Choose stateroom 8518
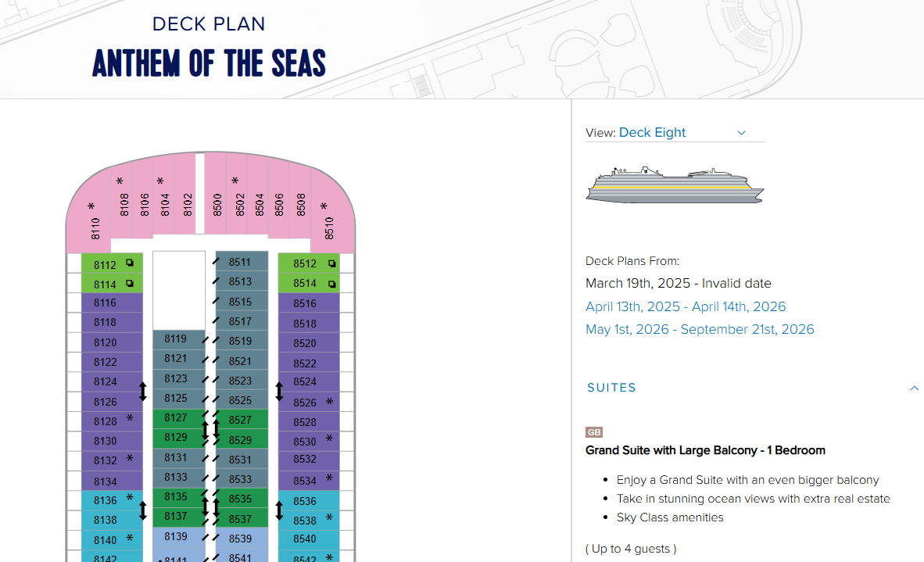Image resolution: width=924 pixels, height=562 pixels. 309,324
